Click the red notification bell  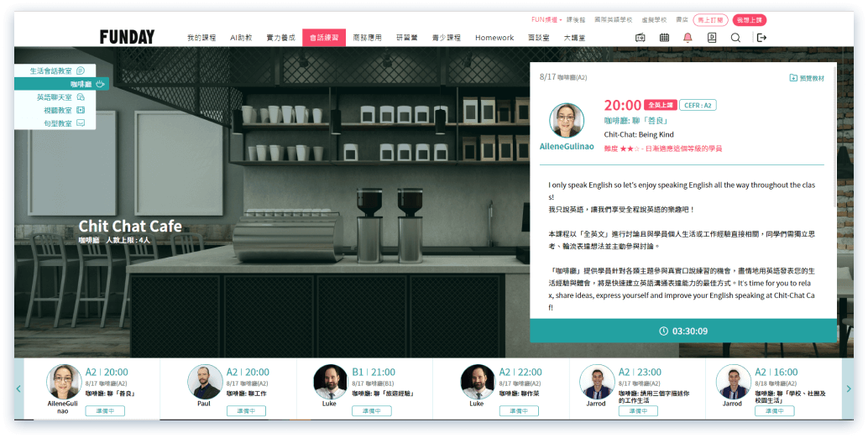688,38
